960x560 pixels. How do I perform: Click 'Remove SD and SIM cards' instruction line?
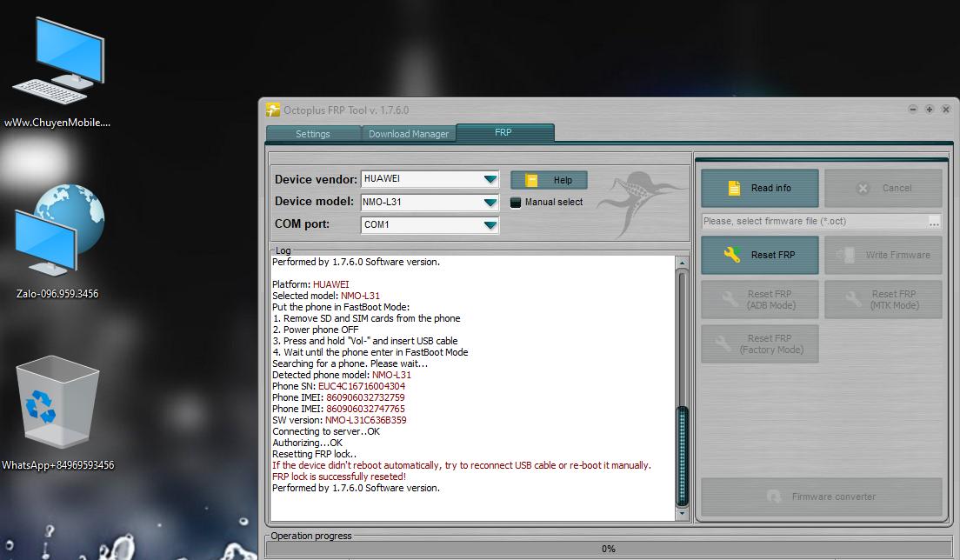[x=366, y=318]
